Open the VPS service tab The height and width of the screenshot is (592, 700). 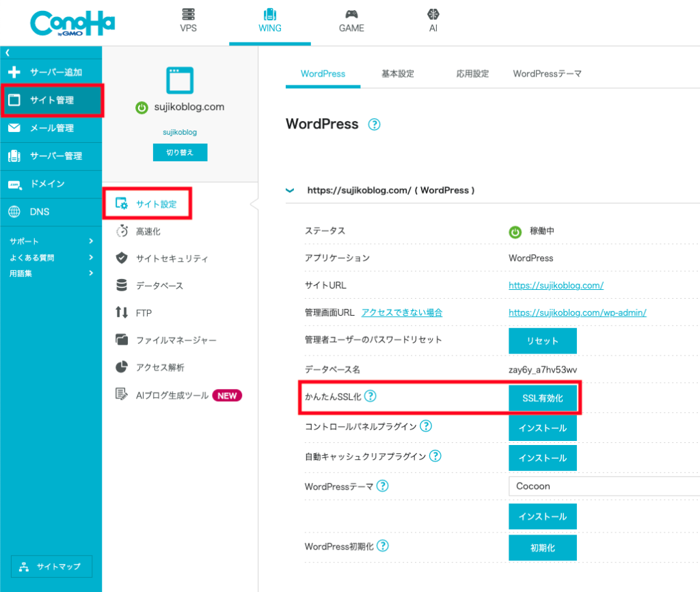189,21
